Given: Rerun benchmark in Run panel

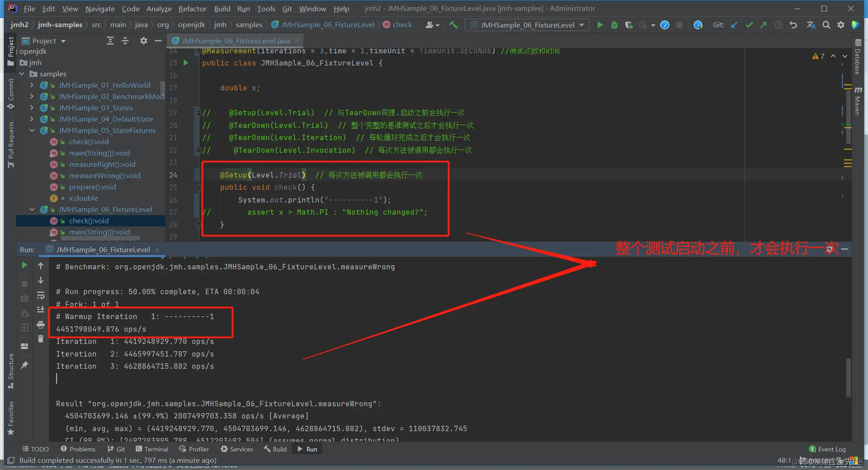Looking at the screenshot, I should tap(24, 265).
